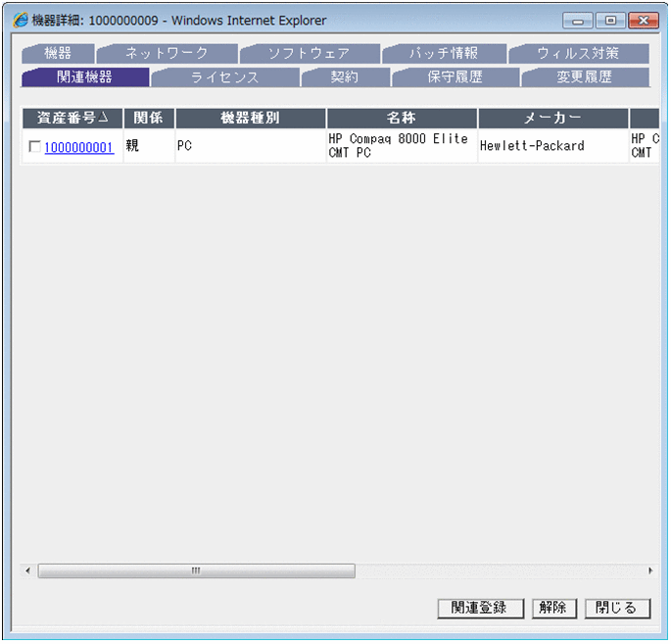Screen dimensions: 671x644
Task: Open the 機器 tab
Action: pos(58,54)
